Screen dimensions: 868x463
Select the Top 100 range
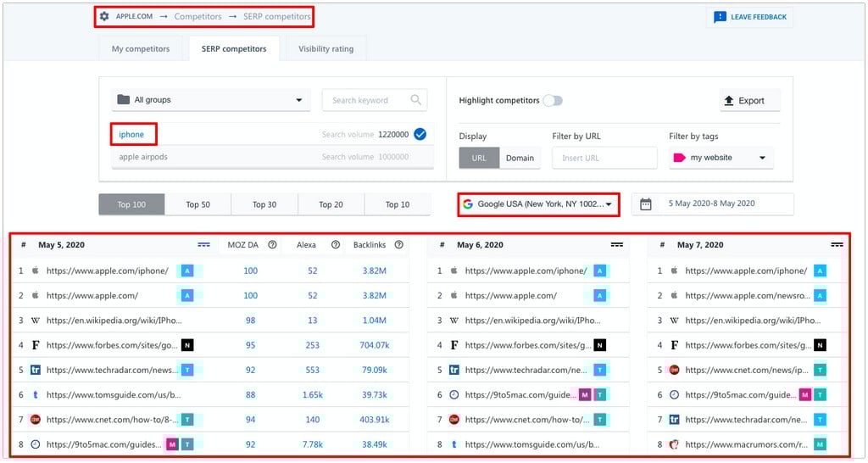pos(131,204)
